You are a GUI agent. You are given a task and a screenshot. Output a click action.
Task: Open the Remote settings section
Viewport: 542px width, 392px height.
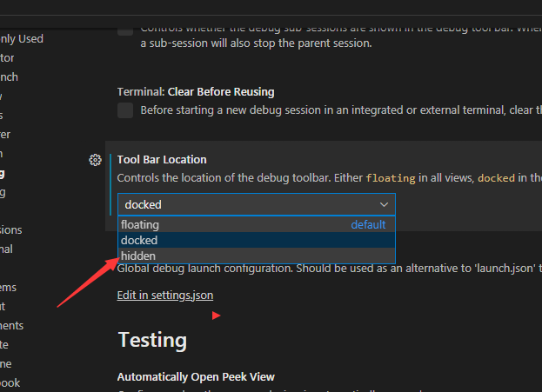pyautogui.click(x=7, y=344)
